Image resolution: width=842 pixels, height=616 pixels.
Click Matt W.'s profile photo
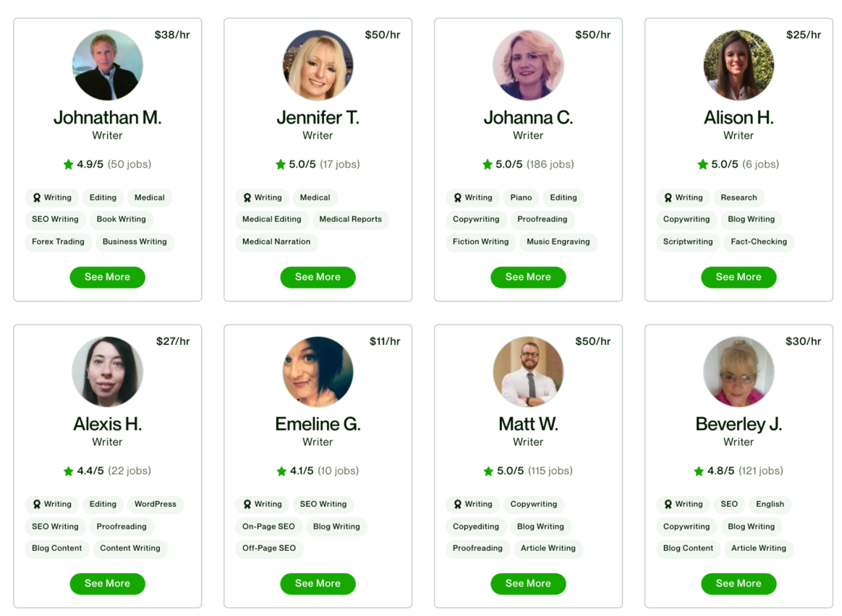click(x=528, y=371)
